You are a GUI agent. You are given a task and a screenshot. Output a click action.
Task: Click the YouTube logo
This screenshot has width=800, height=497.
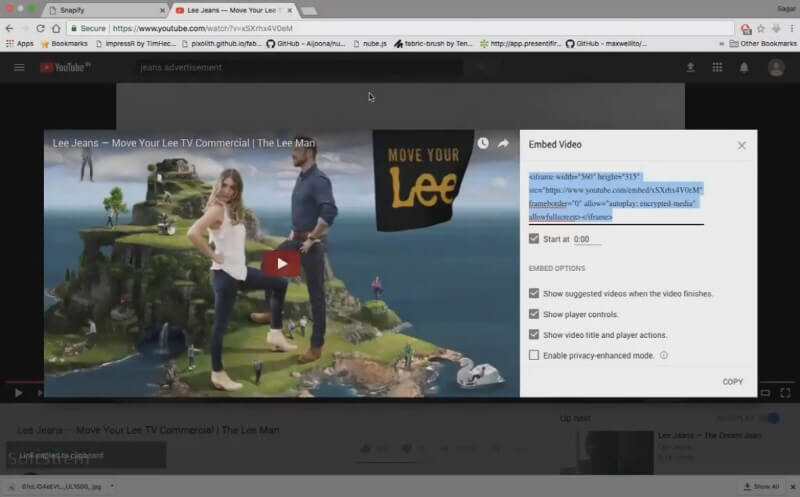pyautogui.click(x=65, y=67)
